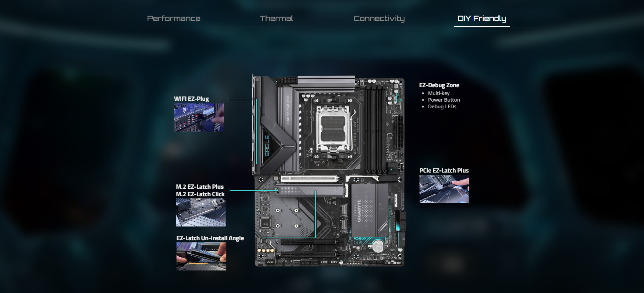
Task: Open the Thermal tab
Action: click(276, 18)
